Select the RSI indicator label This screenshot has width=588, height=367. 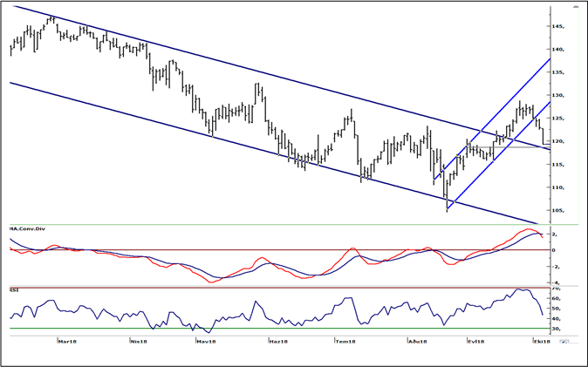(13, 289)
